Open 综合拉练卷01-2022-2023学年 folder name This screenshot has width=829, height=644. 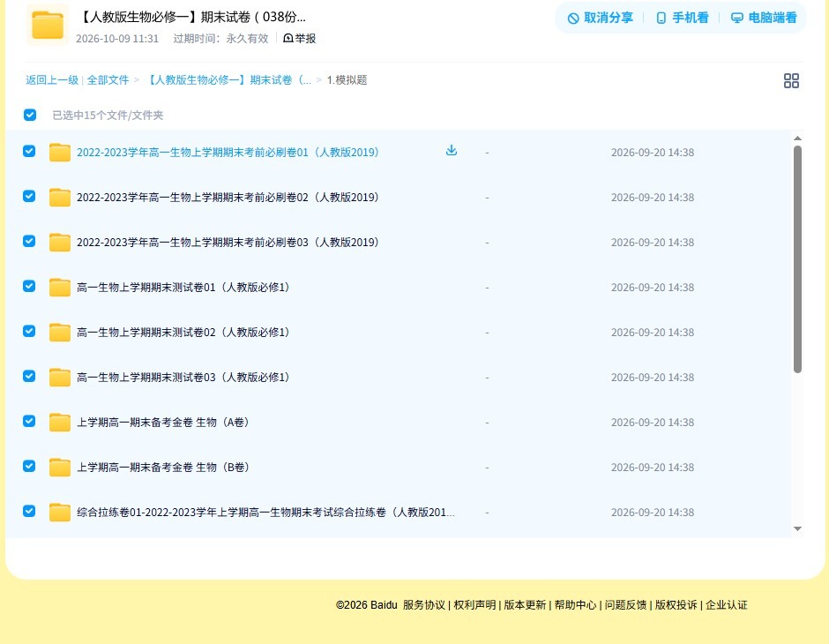tap(266, 512)
